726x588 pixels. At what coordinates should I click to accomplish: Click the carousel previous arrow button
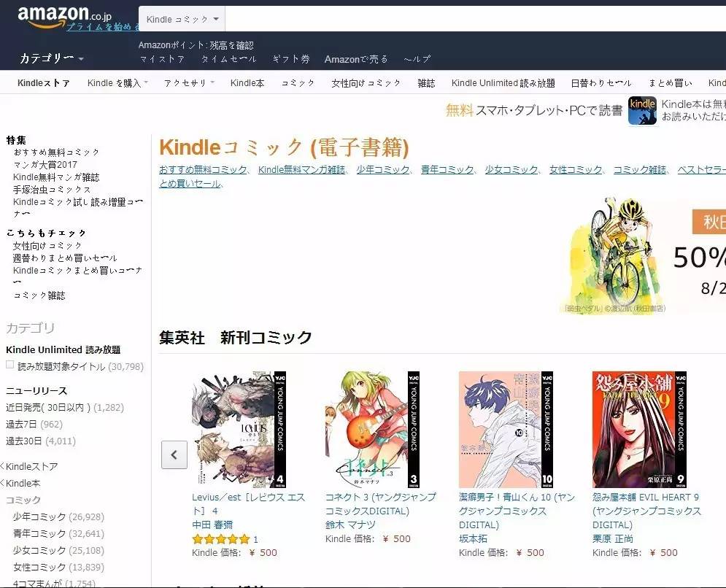point(174,454)
